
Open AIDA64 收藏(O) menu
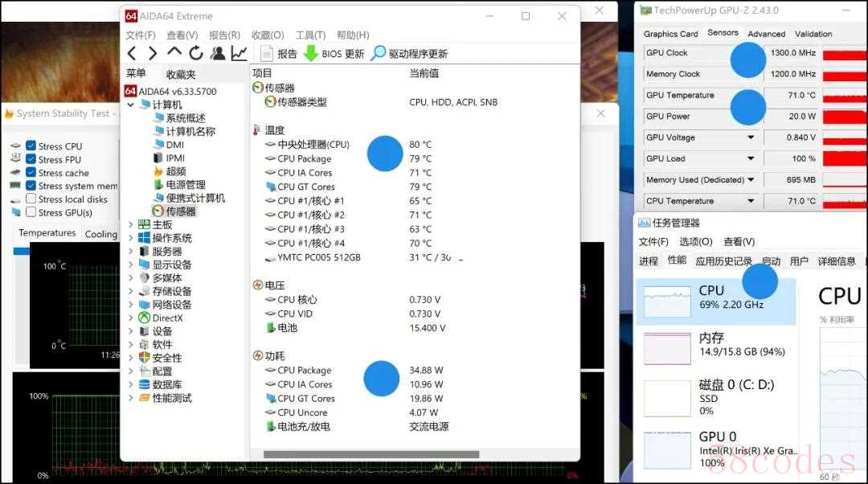[x=268, y=35]
